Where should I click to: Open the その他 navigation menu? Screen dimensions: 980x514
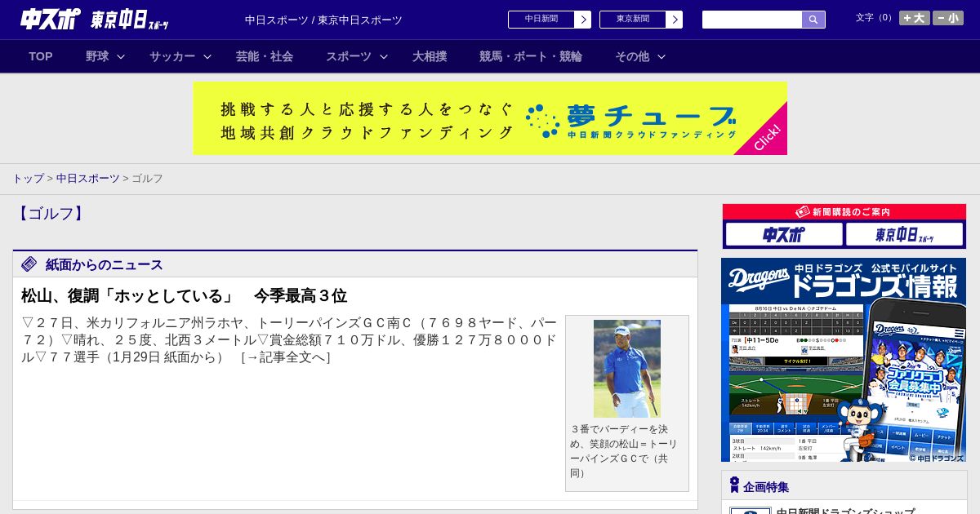pos(632,56)
